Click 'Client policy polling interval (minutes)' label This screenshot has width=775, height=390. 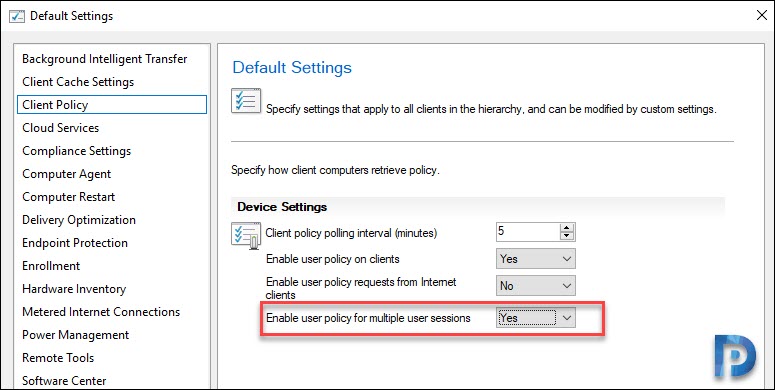[x=351, y=232]
